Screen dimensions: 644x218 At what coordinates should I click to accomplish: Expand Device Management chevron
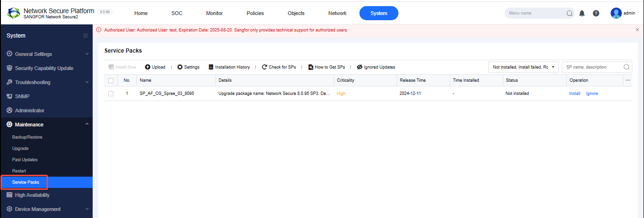tap(87, 209)
